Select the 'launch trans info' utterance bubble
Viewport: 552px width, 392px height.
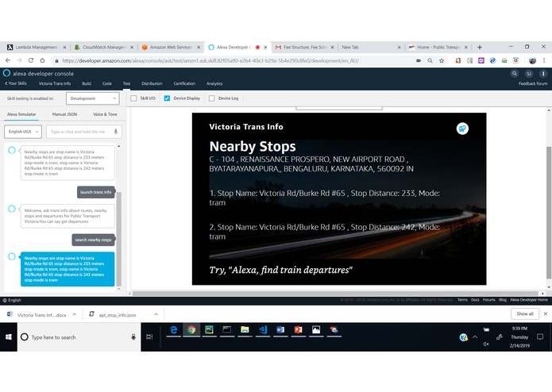pyautogui.click(x=96, y=192)
